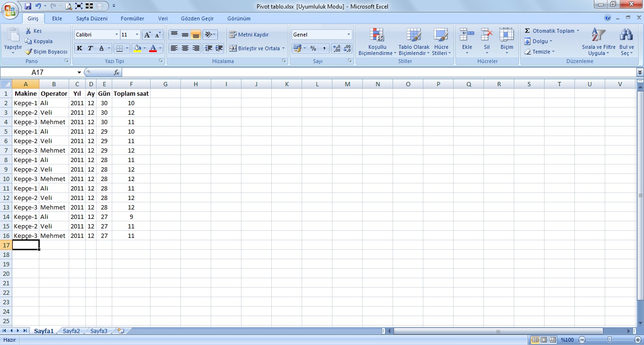
Task: Click the Yapıştır (Paste) clipboard icon
Action: tap(13, 35)
